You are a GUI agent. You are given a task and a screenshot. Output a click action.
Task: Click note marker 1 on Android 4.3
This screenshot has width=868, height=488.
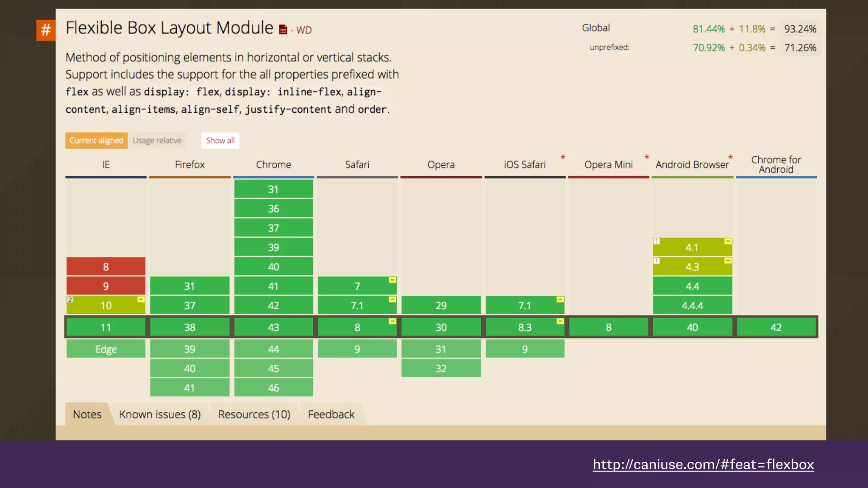(657, 261)
